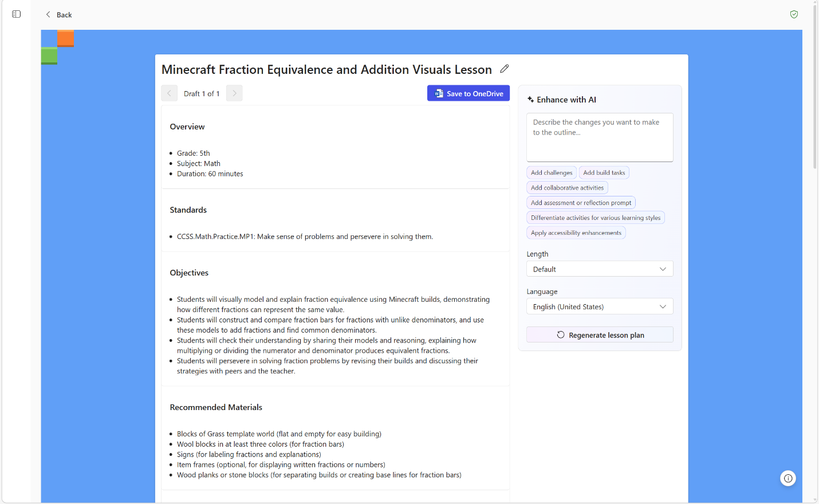Click the 'Students will visually model' objective
This screenshot has width=819, height=504.
tap(333, 305)
